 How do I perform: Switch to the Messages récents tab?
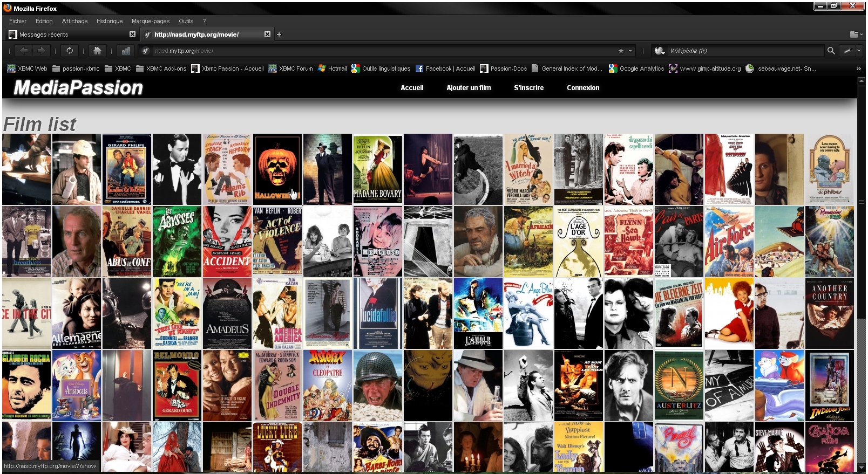(x=72, y=35)
